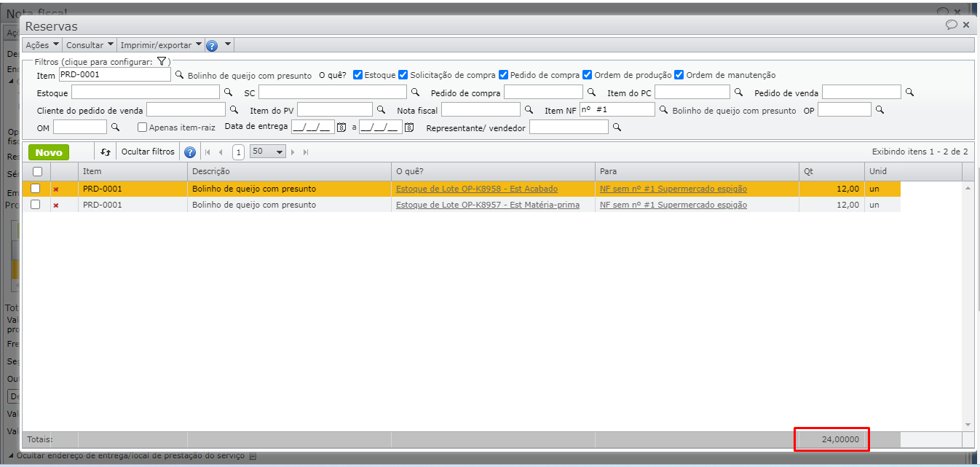
Task: Click the magnifier beside the OP field
Action: pos(880,110)
